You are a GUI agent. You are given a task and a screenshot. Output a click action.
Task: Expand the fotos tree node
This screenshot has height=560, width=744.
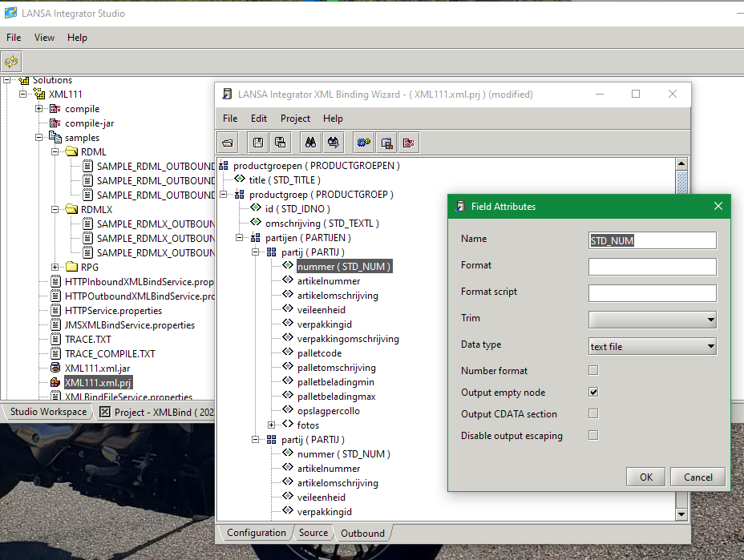272,425
